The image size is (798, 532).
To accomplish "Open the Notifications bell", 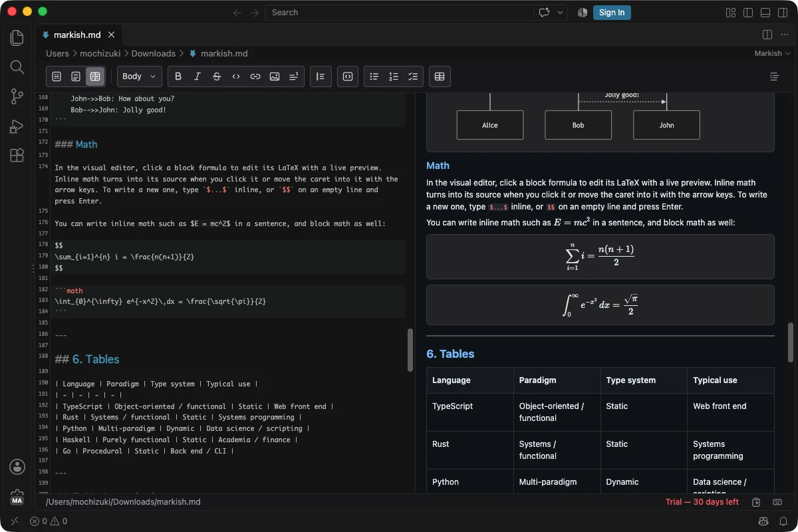I will 783,521.
